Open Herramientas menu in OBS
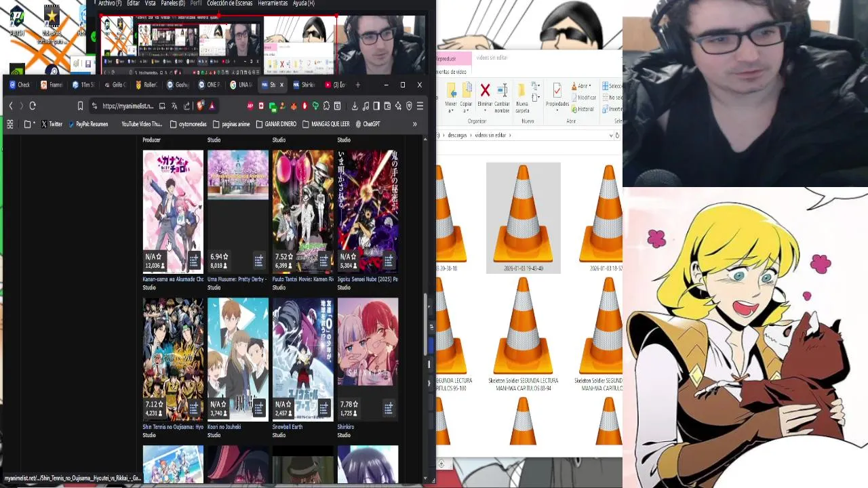The height and width of the screenshot is (488, 868). (273, 3)
